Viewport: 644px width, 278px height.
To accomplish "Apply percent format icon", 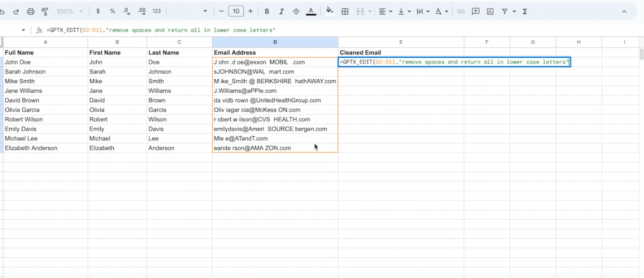I will point(113,12).
